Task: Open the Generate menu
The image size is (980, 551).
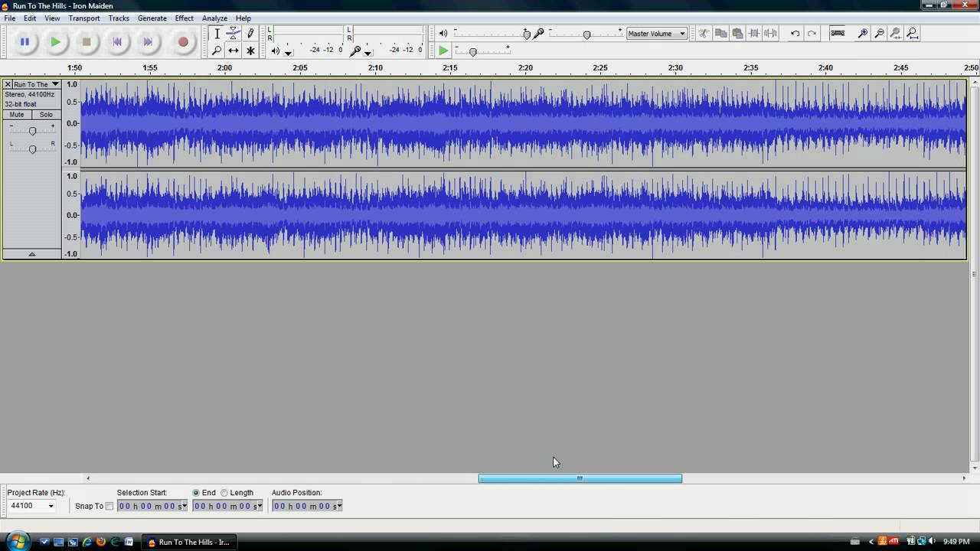Action: 152,18
